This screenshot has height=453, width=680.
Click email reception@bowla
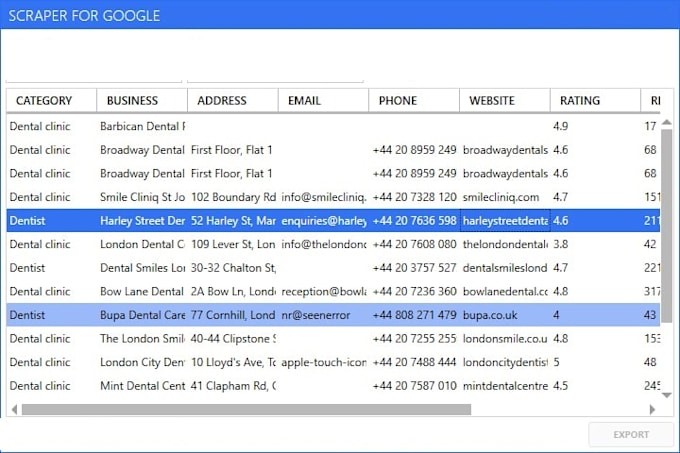click(324, 291)
